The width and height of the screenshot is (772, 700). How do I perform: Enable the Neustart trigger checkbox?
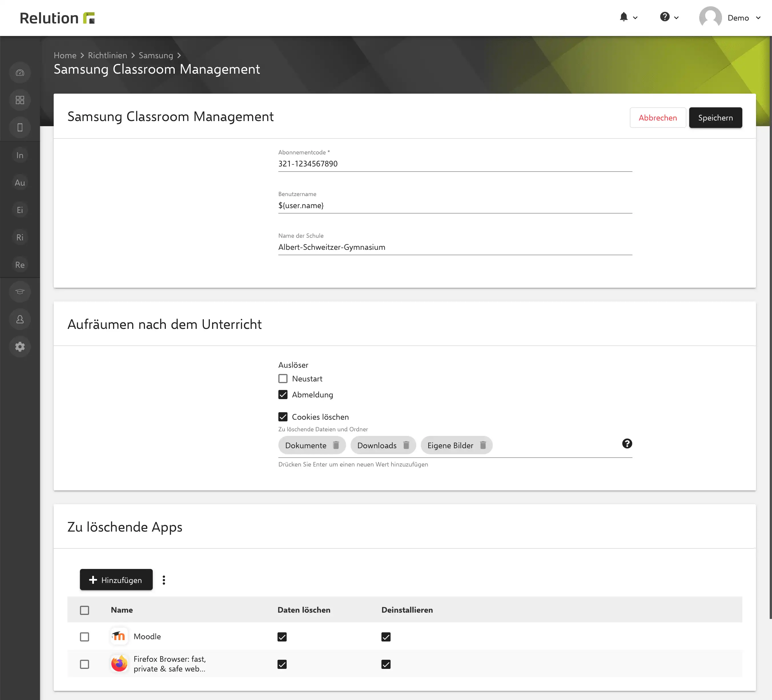pos(283,379)
